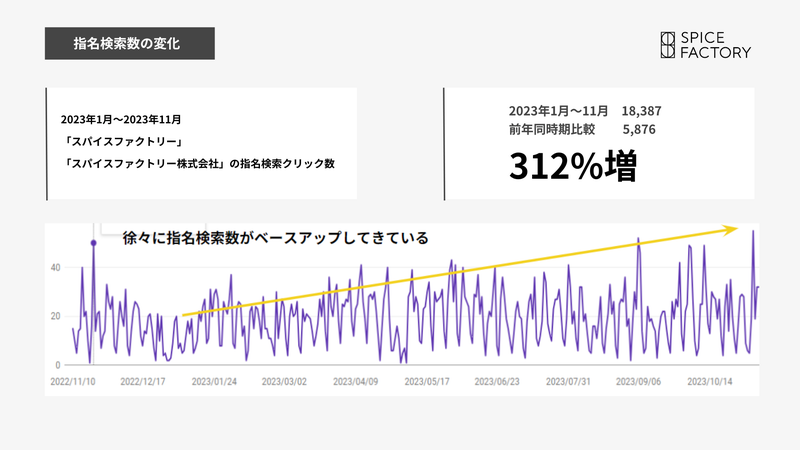Click the 指名検索数の変化 title banner
This screenshot has width=800, height=450.
click(x=130, y=43)
